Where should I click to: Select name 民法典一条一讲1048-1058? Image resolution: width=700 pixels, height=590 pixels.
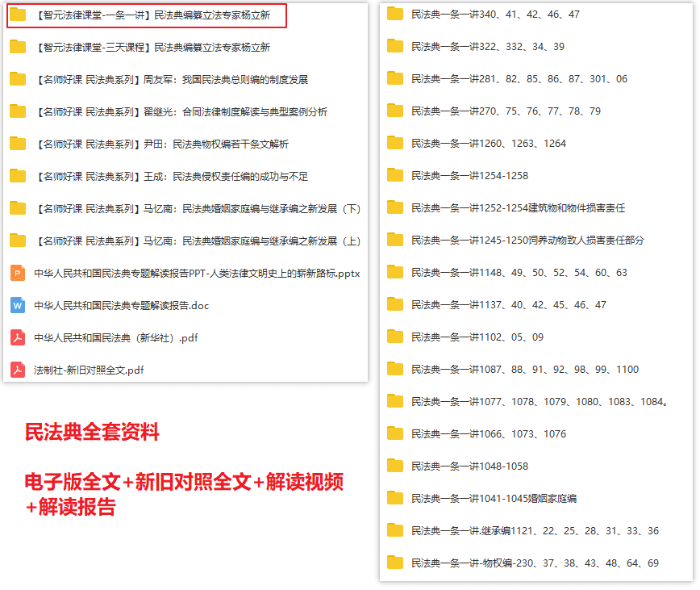469,467
